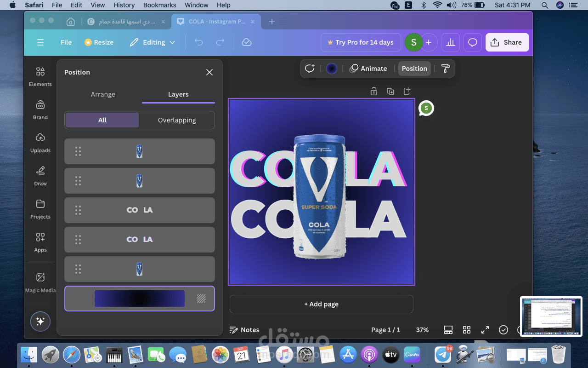Click Try Pro for 14 days

[x=360, y=42]
